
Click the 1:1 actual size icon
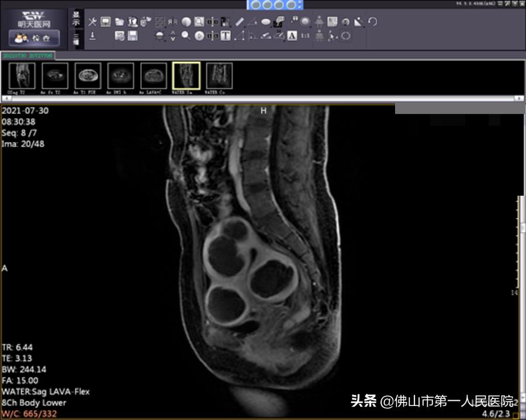pyautogui.click(x=305, y=36)
